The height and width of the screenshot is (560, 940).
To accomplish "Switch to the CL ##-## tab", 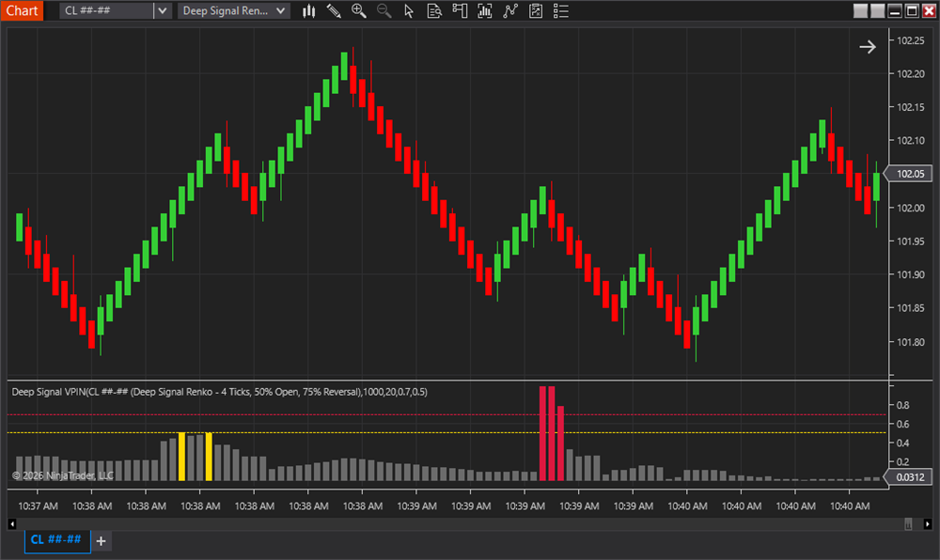I will 55,540.
